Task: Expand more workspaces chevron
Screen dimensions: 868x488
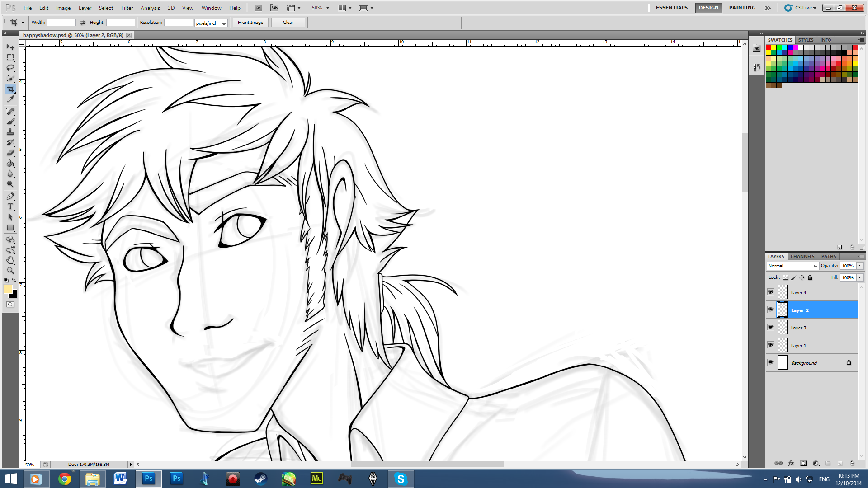Action: [768, 8]
